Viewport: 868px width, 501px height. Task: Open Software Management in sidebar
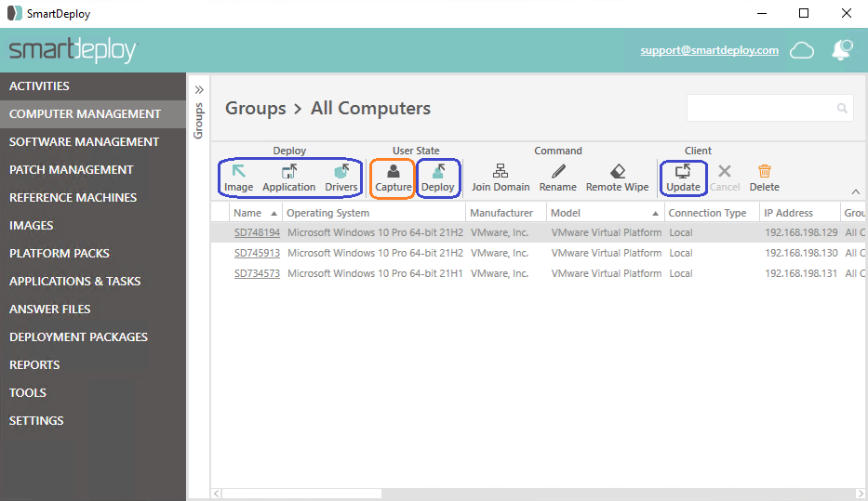tap(84, 141)
